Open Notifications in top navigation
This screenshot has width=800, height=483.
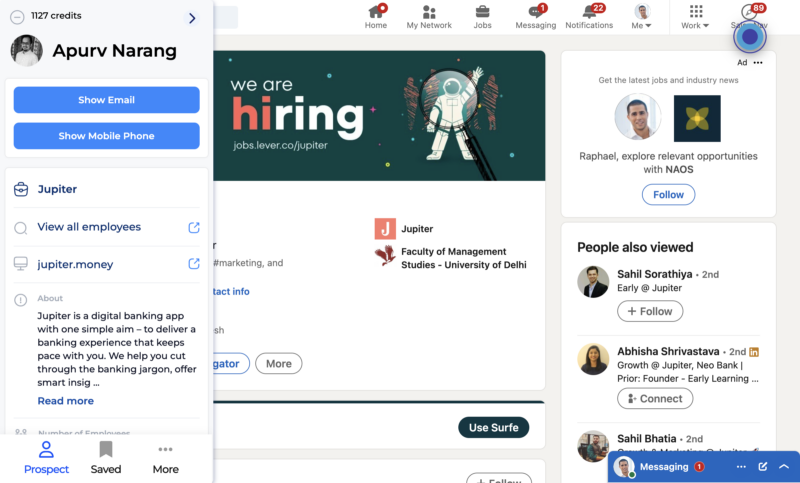(589, 17)
